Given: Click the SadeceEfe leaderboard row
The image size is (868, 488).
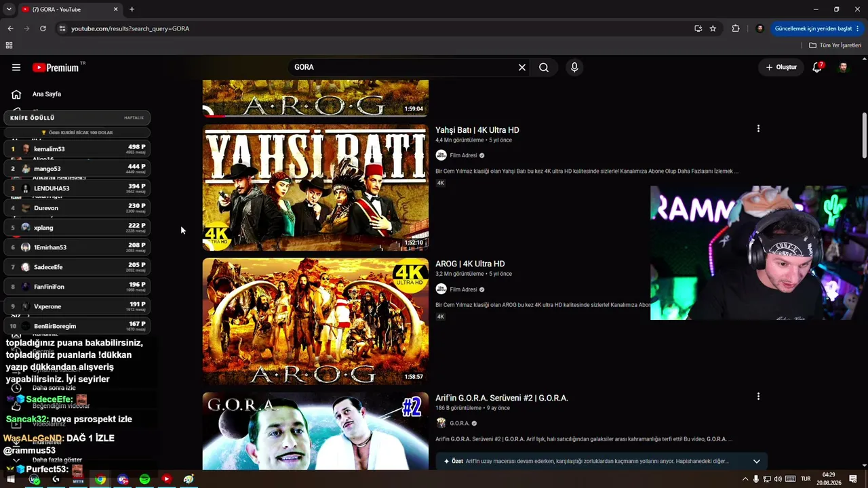Looking at the screenshot, I should coord(77,266).
